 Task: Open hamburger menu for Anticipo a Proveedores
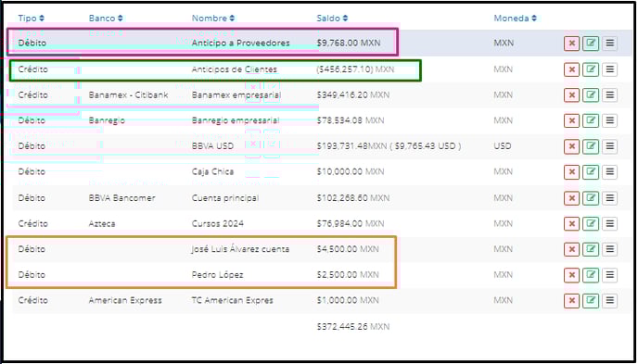pyautogui.click(x=609, y=43)
